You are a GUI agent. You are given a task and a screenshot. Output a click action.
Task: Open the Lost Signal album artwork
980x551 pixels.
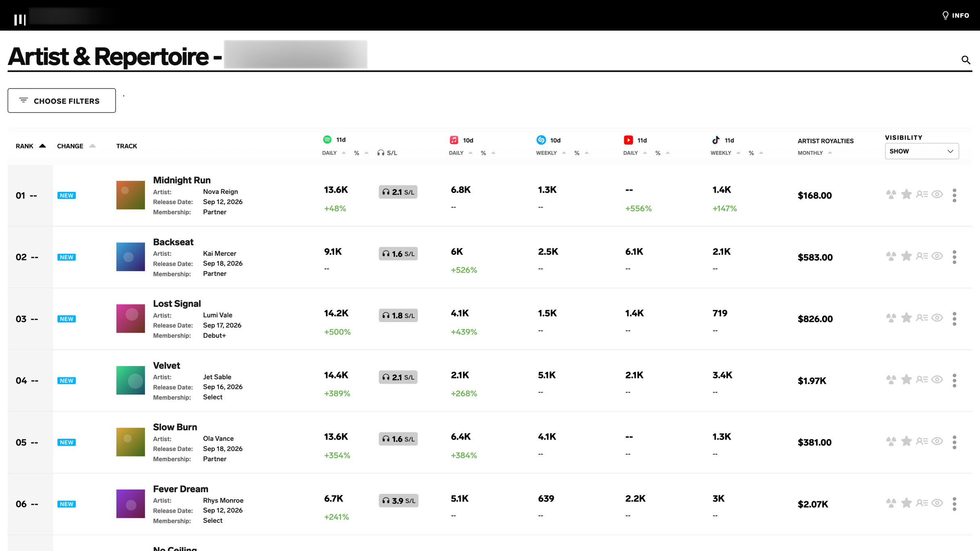point(131,319)
